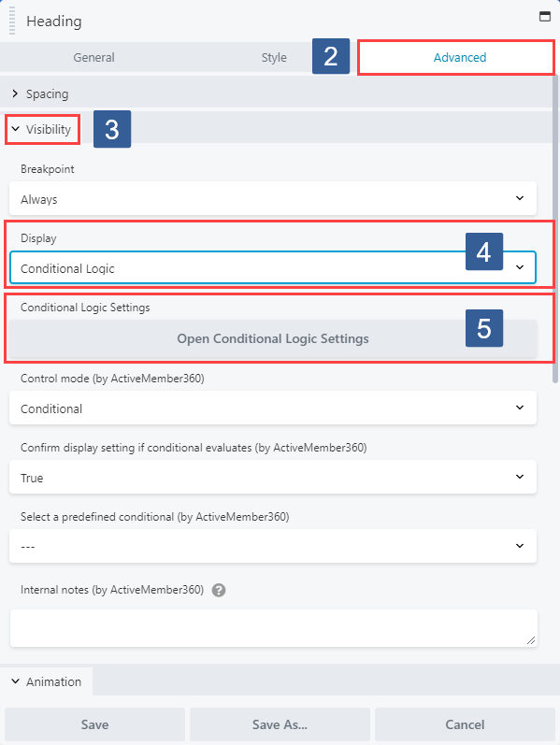Open the Display dropdown showing Conditional Logic

(x=273, y=267)
